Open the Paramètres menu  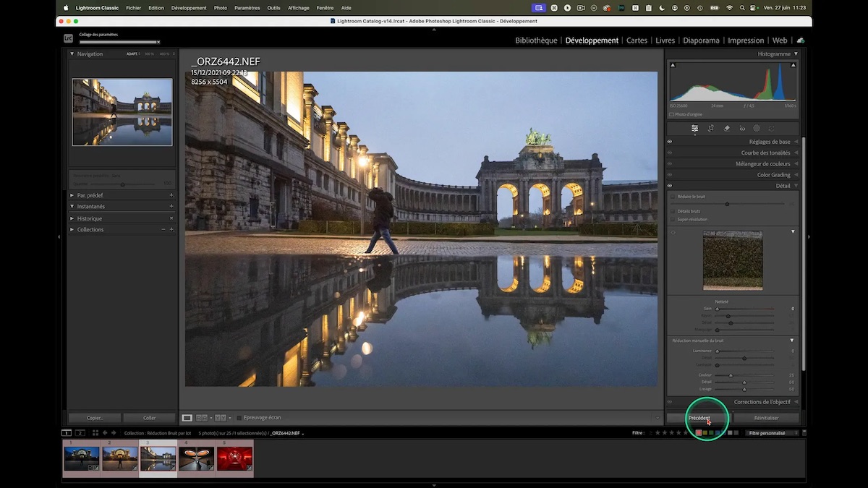pos(247,8)
